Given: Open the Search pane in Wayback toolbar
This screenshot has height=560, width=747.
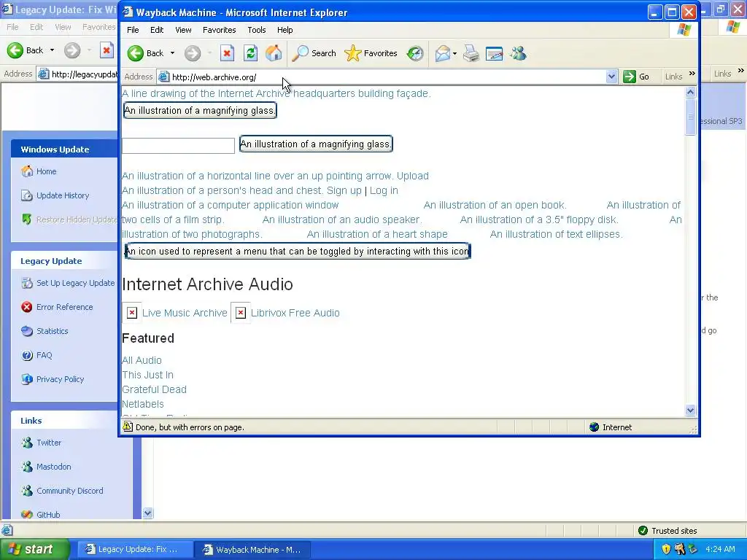Looking at the screenshot, I should pos(314,53).
